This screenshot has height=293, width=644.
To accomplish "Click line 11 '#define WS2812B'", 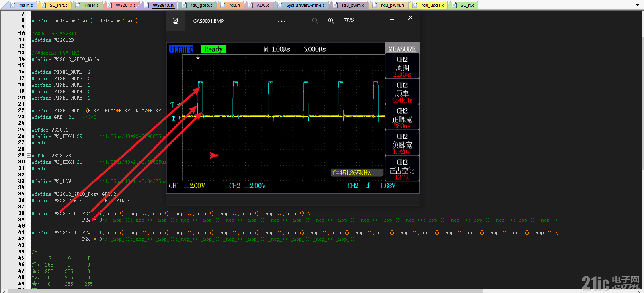I will coord(53,40).
